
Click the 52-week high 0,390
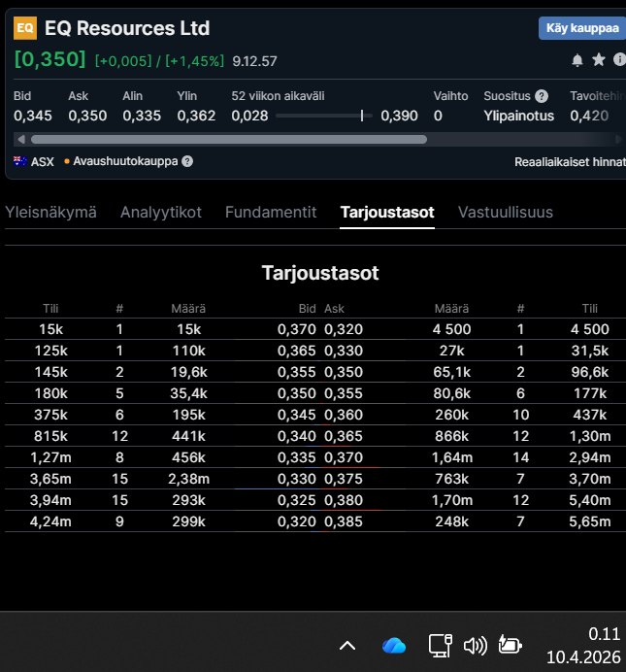[399, 116]
